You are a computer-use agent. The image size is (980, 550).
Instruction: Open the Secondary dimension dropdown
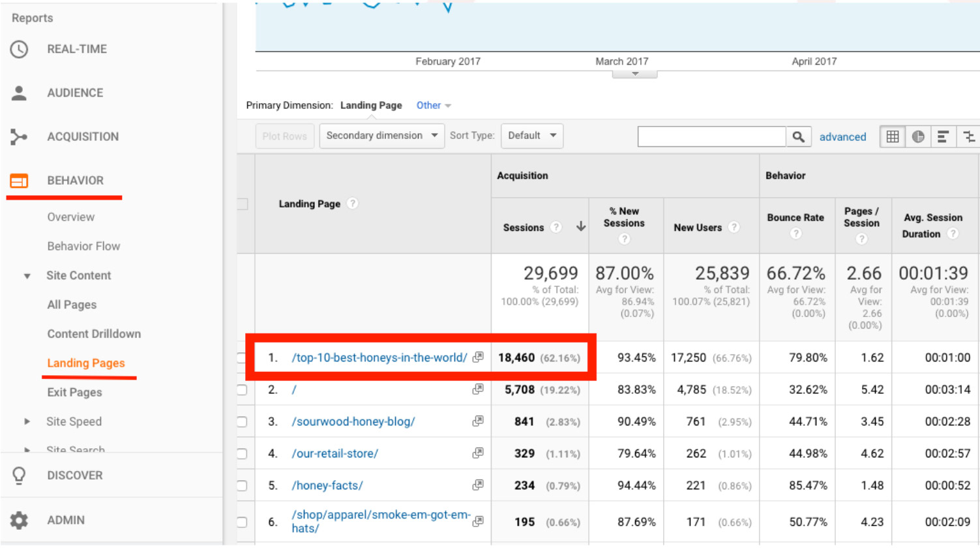tap(381, 136)
